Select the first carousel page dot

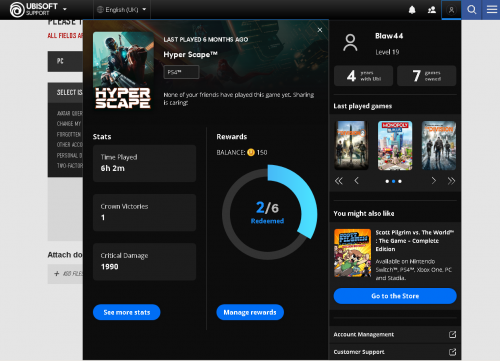point(387,181)
